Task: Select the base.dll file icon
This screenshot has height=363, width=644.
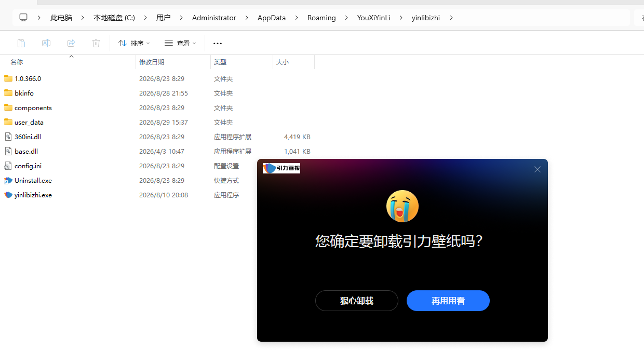Action: point(8,151)
